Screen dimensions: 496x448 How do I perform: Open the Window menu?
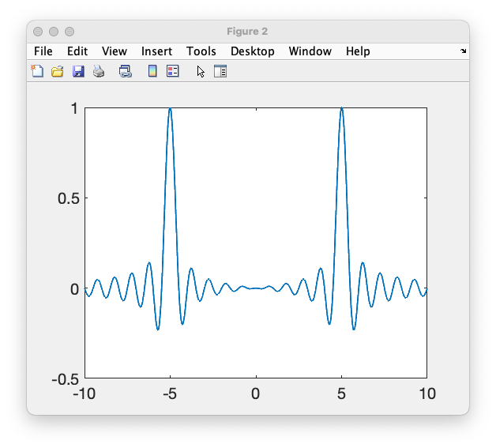click(310, 51)
